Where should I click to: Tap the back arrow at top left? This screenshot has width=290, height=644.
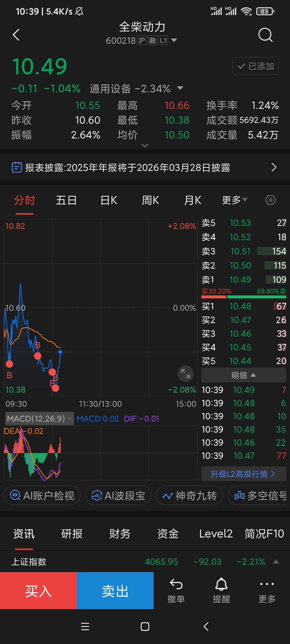point(16,35)
